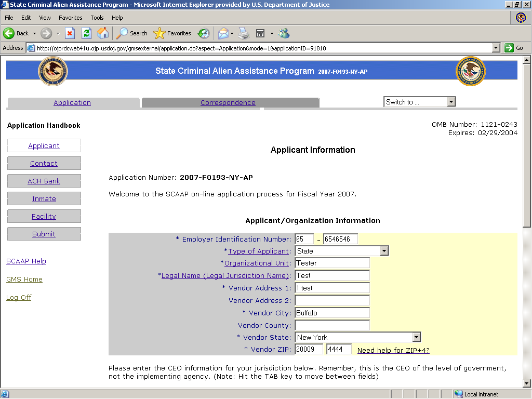Go to the browser Home page
532x399 pixels.
point(103,33)
